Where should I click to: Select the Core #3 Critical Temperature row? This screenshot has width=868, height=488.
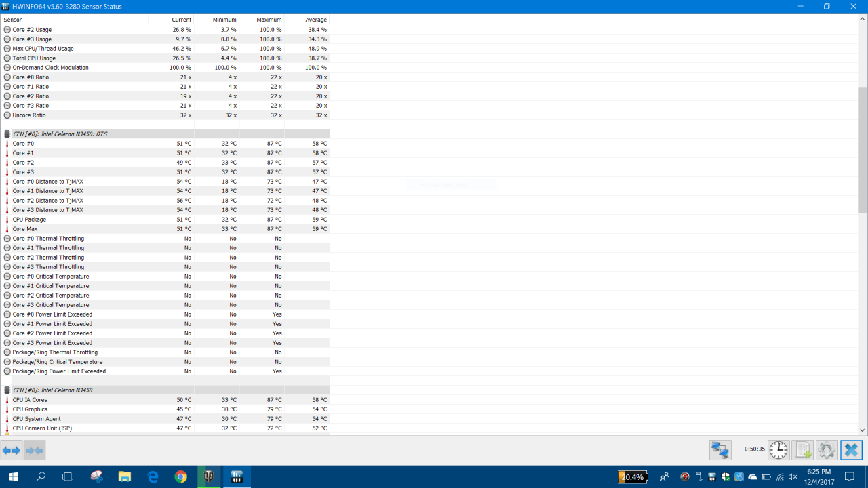tap(165, 305)
